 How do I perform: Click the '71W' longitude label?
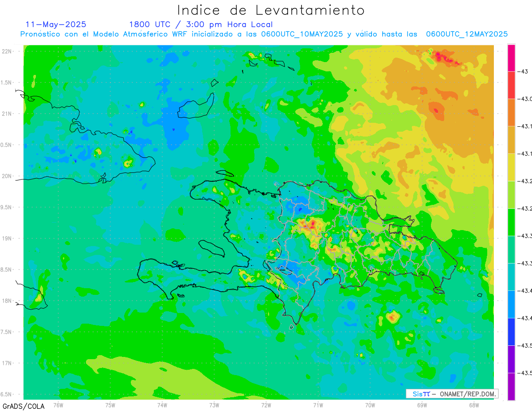coord(318,404)
